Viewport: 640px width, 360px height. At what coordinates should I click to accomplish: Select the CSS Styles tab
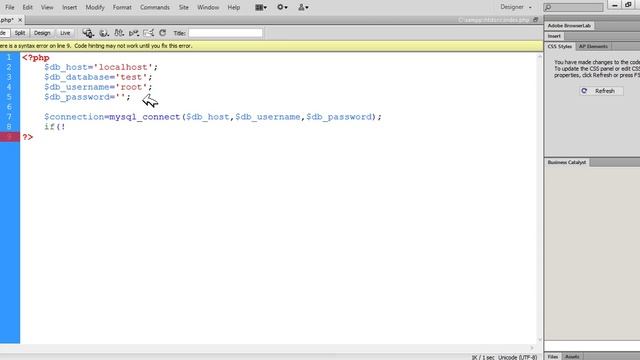[560, 47]
